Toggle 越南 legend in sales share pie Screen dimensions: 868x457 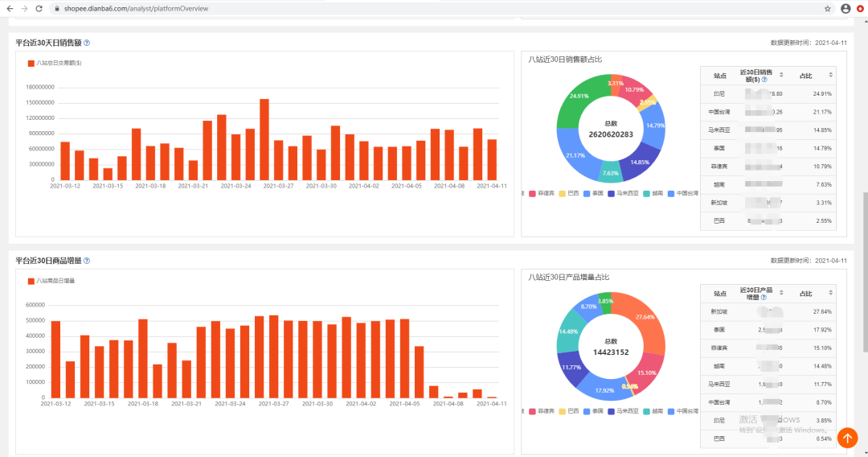[653, 193]
